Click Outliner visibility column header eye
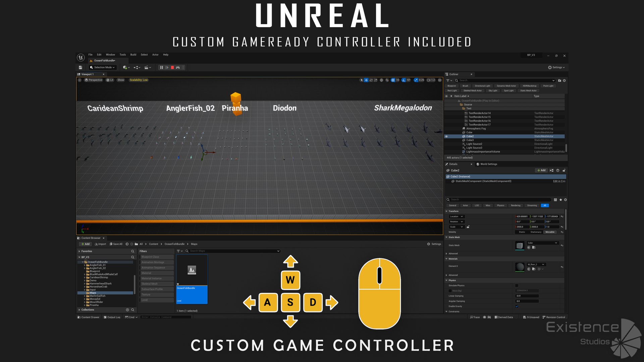Image resolution: width=644 pixels, height=362 pixels. pyautogui.click(x=446, y=96)
